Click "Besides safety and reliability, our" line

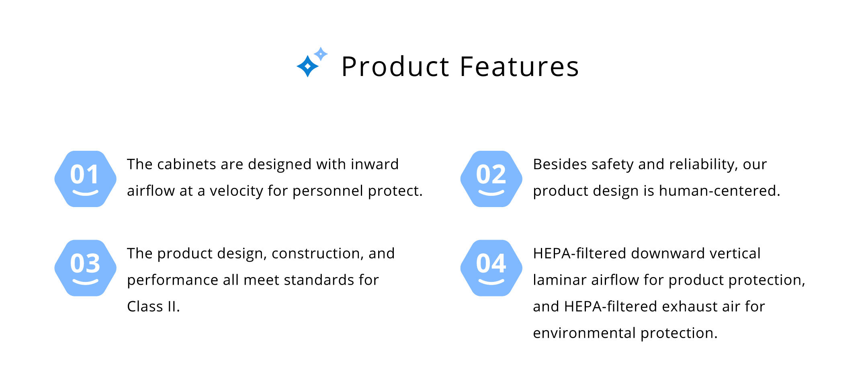650,164
